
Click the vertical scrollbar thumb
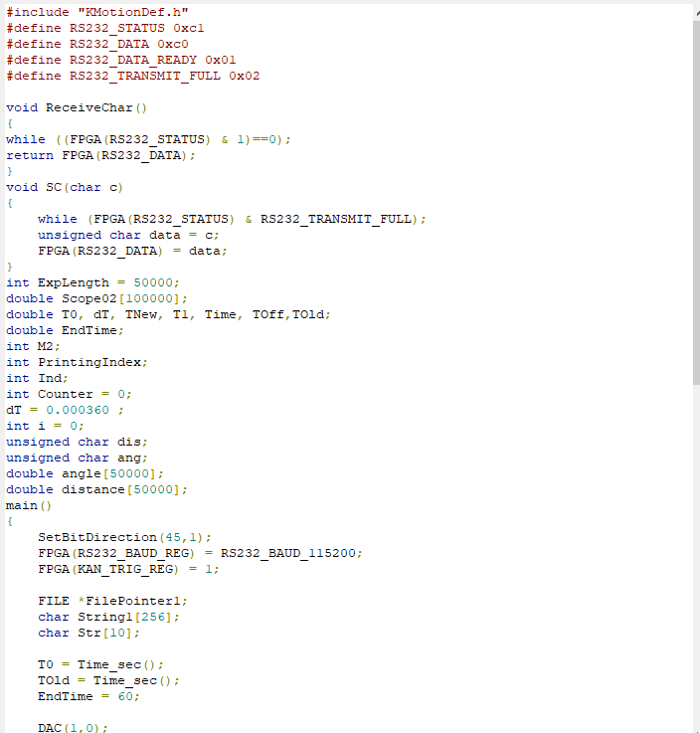tap(694, 199)
